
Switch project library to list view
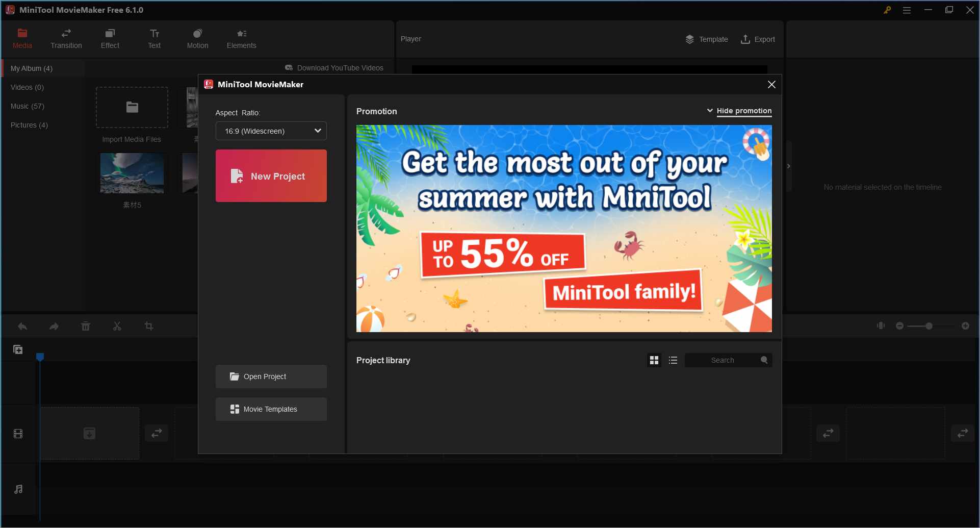pyautogui.click(x=673, y=360)
